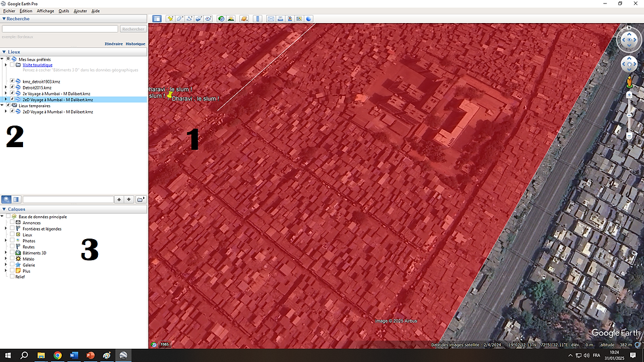Move selected place up with the arrow
Viewport: 644px width, 362px height.
pyautogui.click(x=119, y=199)
